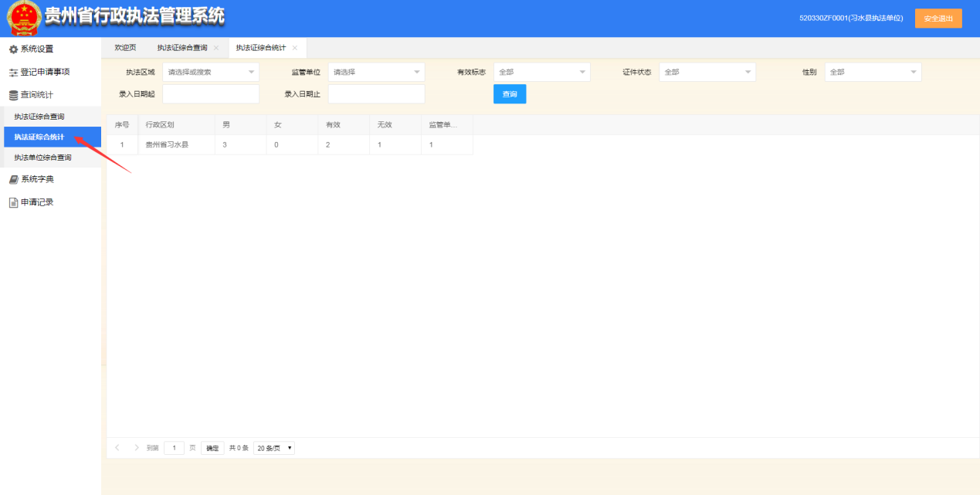Switch to 欢迎页 tab
Screen dimensions: 980x495
125,48
